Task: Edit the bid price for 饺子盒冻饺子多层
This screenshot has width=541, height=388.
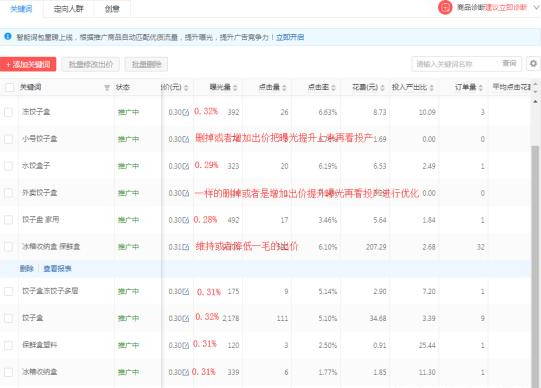Action: (x=186, y=291)
